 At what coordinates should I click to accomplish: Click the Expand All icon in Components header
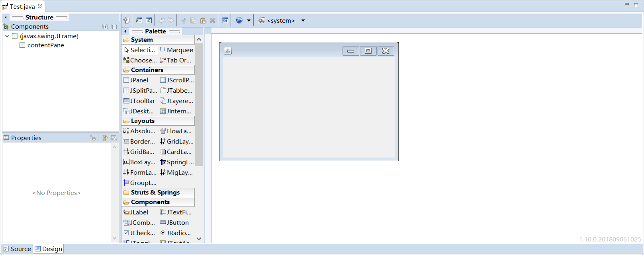coord(105,27)
